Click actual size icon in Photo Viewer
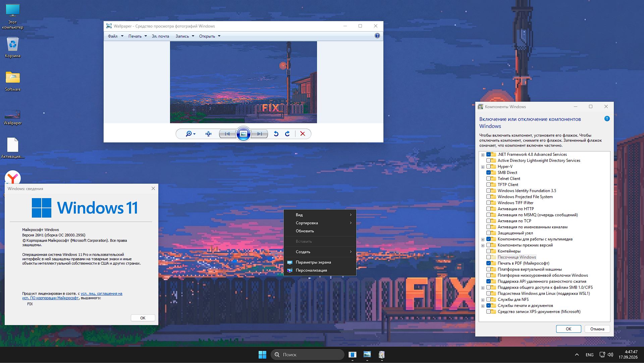 [208, 134]
